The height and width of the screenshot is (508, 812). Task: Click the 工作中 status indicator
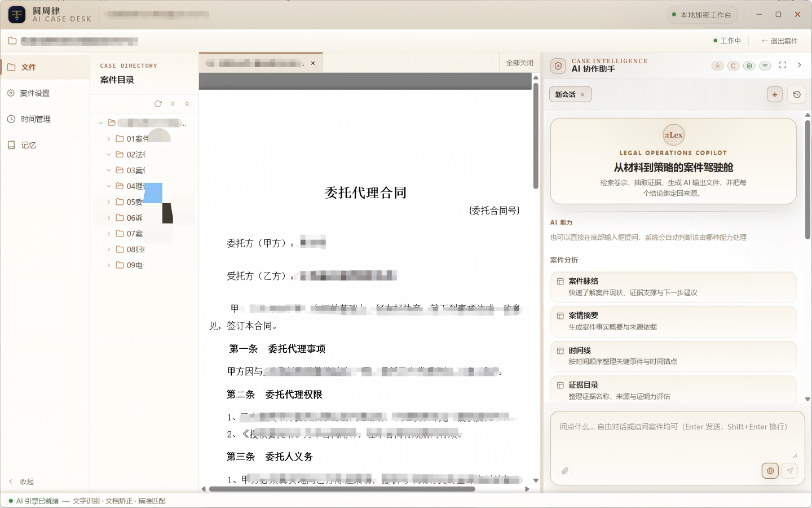coord(727,41)
